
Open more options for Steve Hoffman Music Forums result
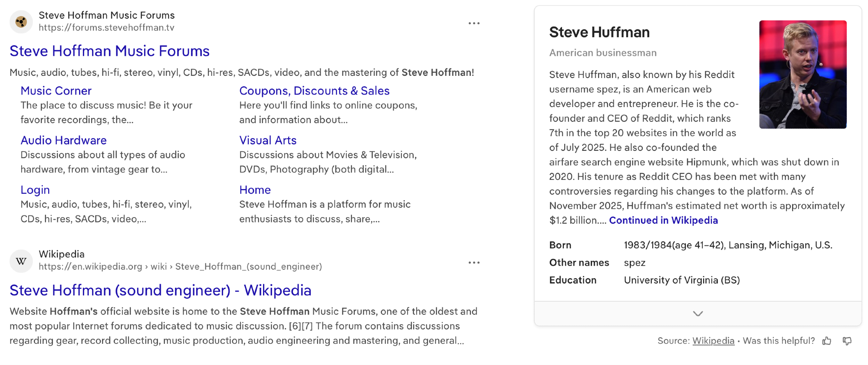[x=474, y=23]
